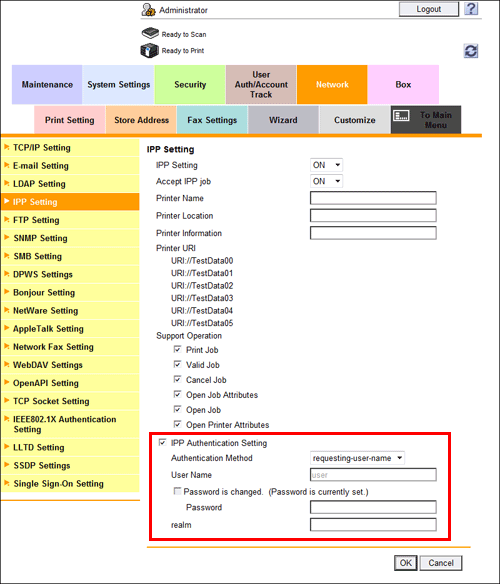Log out with the Logout button

pyautogui.click(x=428, y=9)
